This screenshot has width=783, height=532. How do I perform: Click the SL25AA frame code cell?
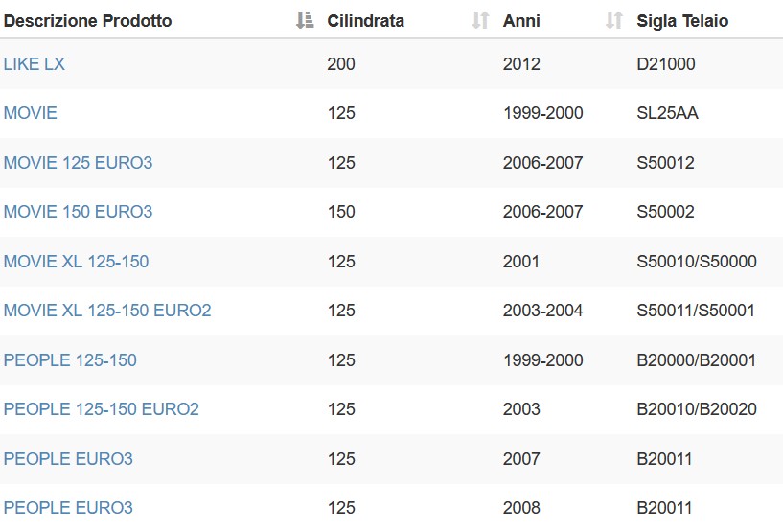[x=667, y=113]
